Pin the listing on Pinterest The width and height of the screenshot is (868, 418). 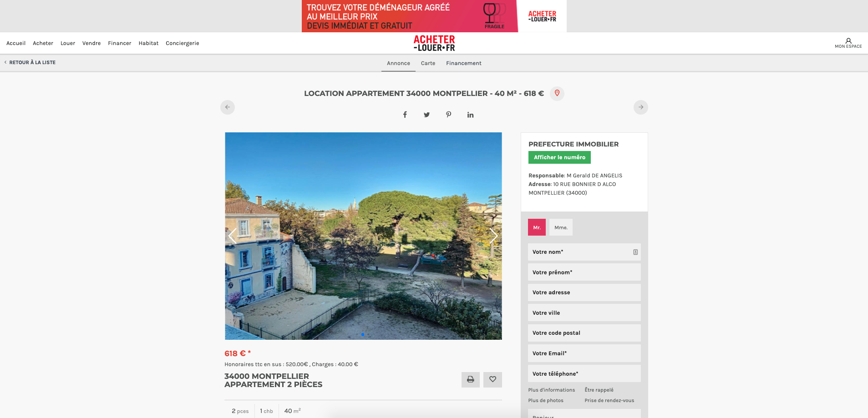click(x=448, y=115)
